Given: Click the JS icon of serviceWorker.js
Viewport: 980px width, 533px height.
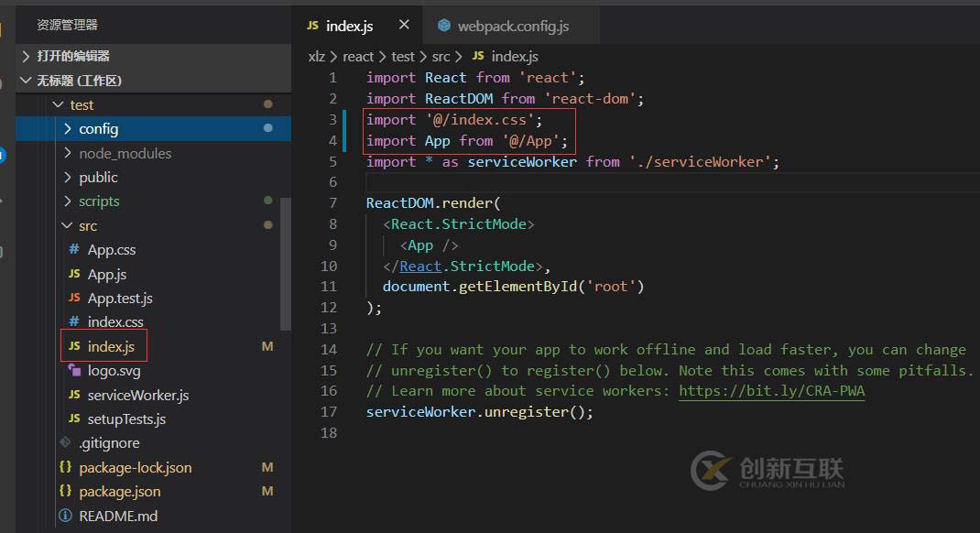Looking at the screenshot, I should tap(74, 396).
